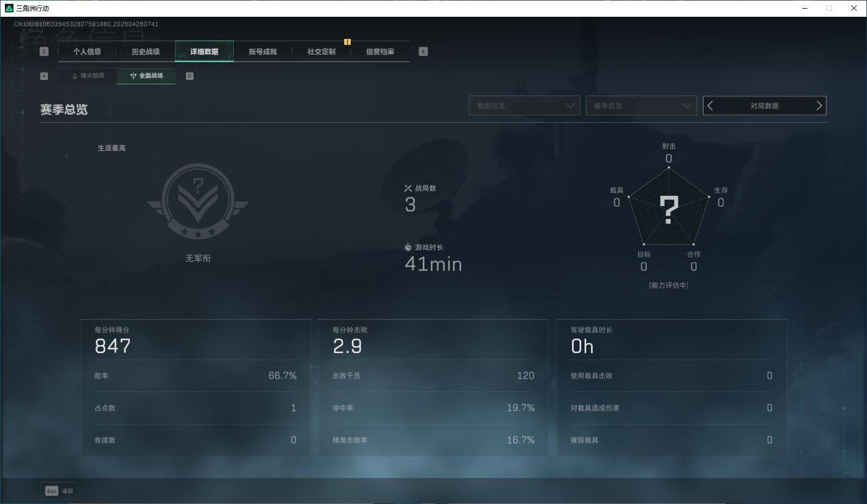Click the CN UID text at top
867x504 pixels.
coord(87,24)
